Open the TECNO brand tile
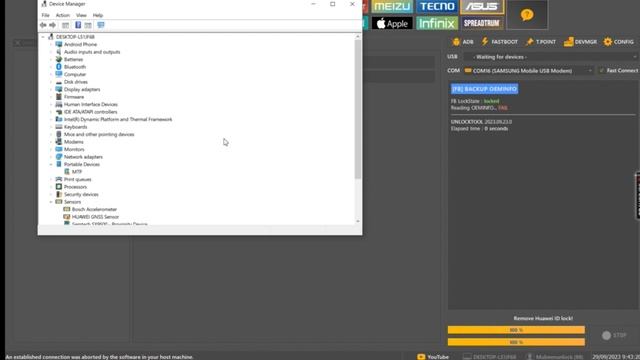The height and width of the screenshot is (360, 640). click(x=437, y=7)
